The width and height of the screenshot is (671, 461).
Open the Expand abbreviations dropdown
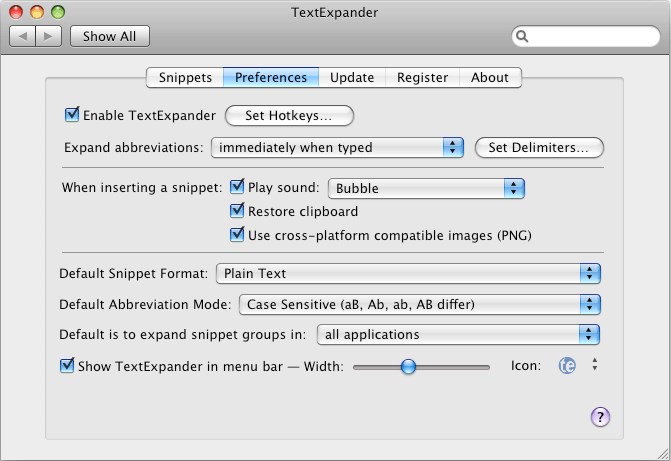pos(337,148)
